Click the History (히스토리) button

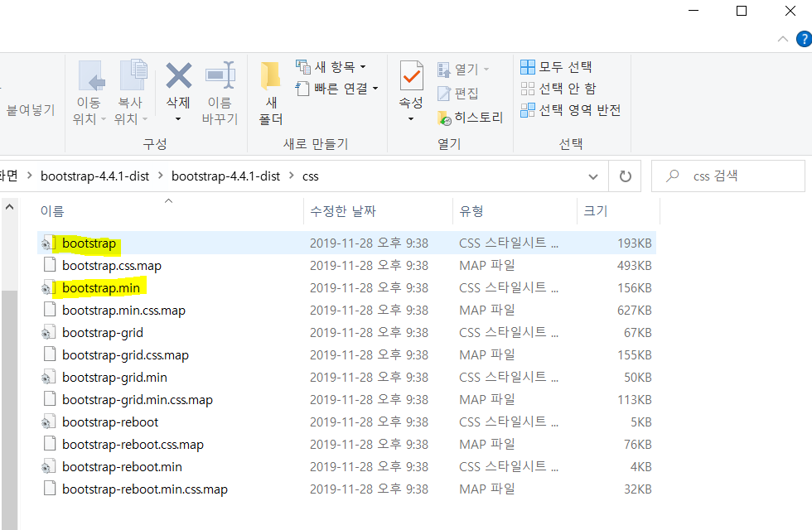(471, 118)
